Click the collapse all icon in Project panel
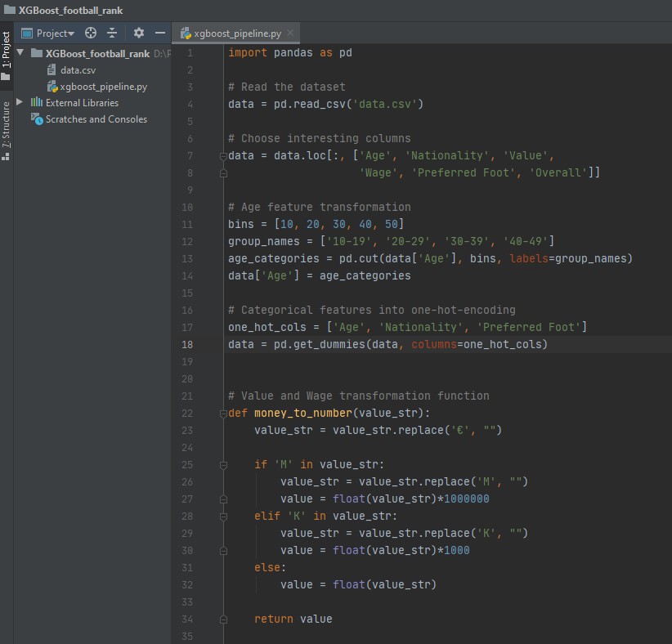 click(x=112, y=33)
